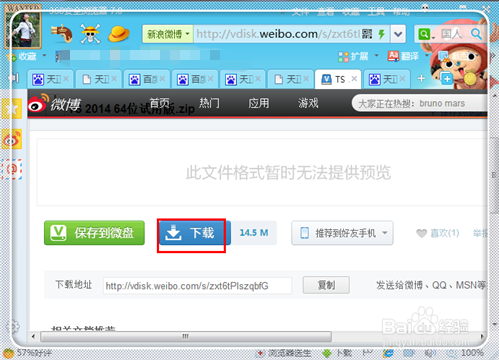499x360 pixels.
Task: Click the 翻译 translate icon
Action: (403, 56)
